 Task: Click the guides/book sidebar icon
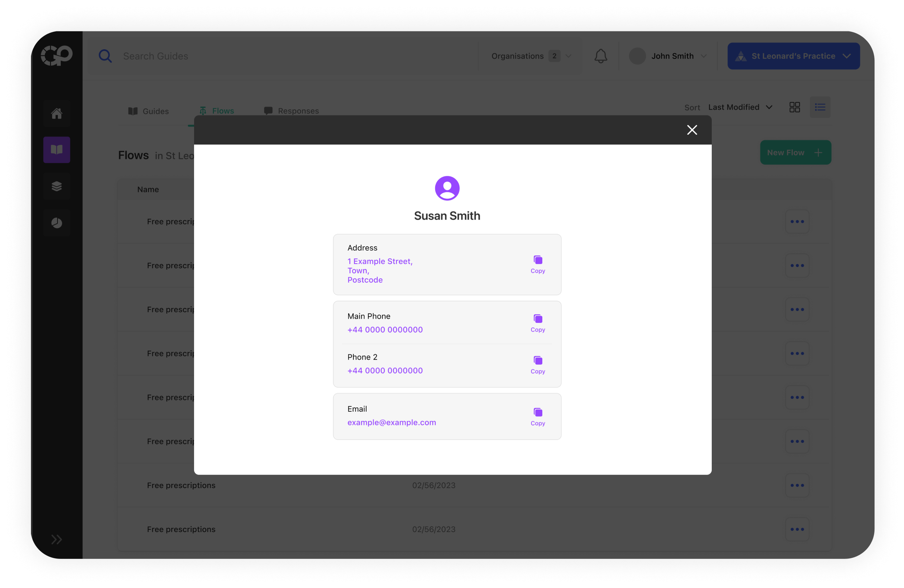[56, 150]
